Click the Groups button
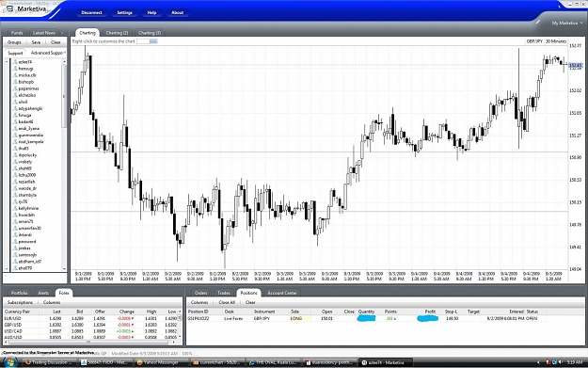The width and height of the screenshot is (588, 368). (14, 42)
